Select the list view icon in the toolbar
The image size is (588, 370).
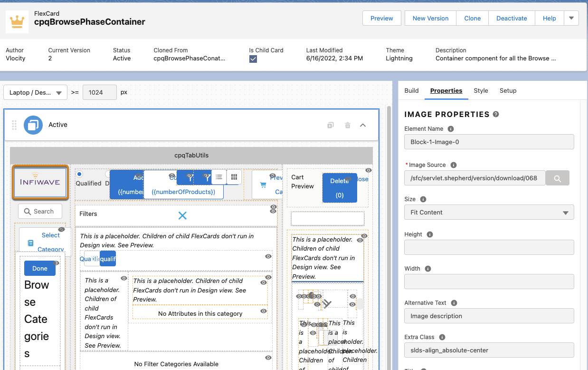[x=218, y=177]
